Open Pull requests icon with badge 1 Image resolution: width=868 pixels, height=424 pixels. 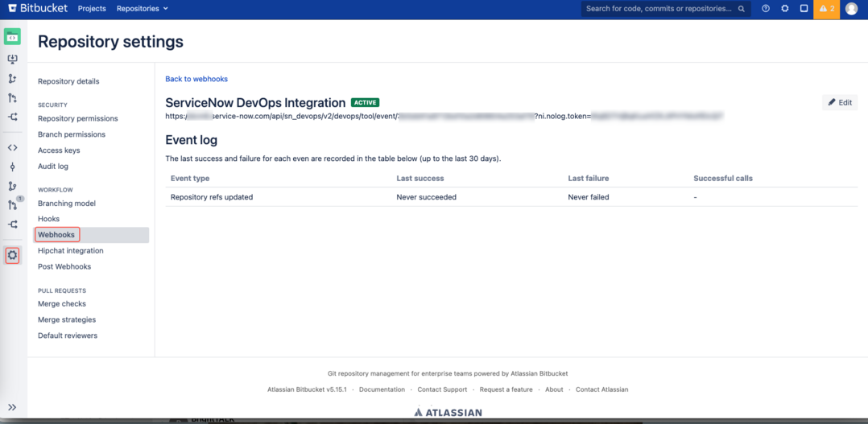point(13,204)
